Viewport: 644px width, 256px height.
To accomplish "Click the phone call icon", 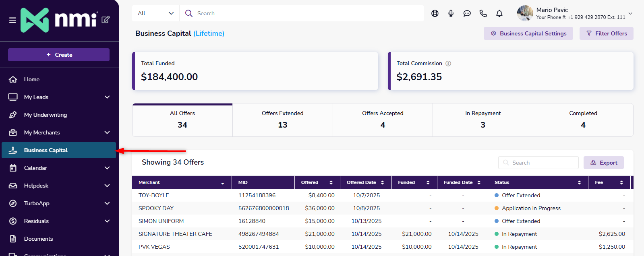I will click(483, 13).
